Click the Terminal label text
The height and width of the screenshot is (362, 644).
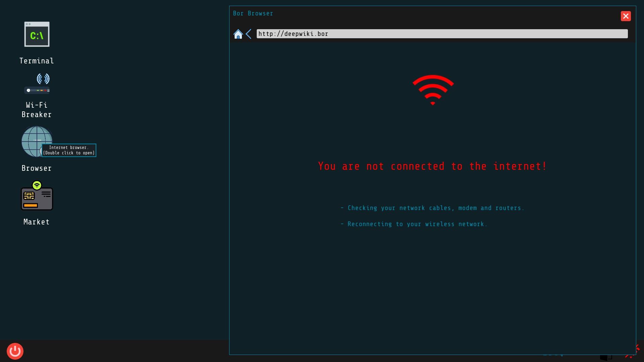point(37,61)
